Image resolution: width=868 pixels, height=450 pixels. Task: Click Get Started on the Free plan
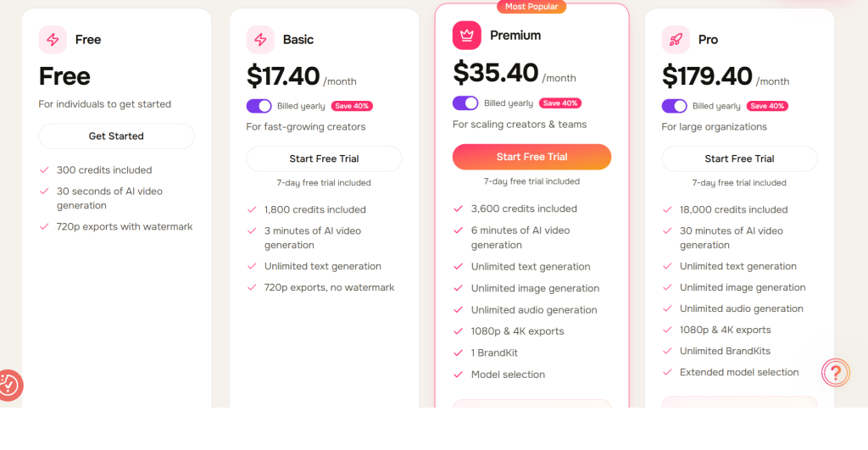pyautogui.click(x=116, y=136)
